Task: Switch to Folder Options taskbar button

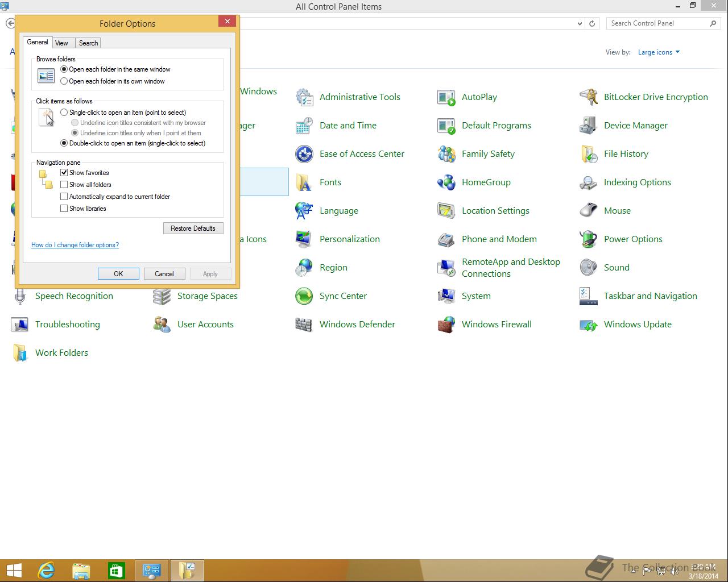Action: point(187,570)
